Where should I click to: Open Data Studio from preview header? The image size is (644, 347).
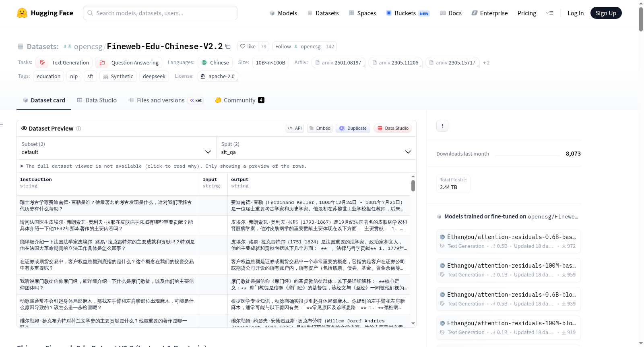tap(393, 128)
